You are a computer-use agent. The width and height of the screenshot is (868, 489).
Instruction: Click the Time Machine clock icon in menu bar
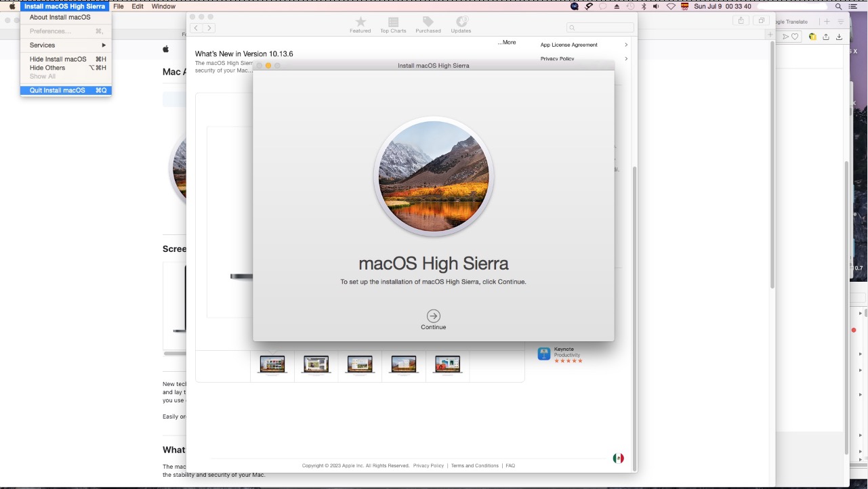630,6
